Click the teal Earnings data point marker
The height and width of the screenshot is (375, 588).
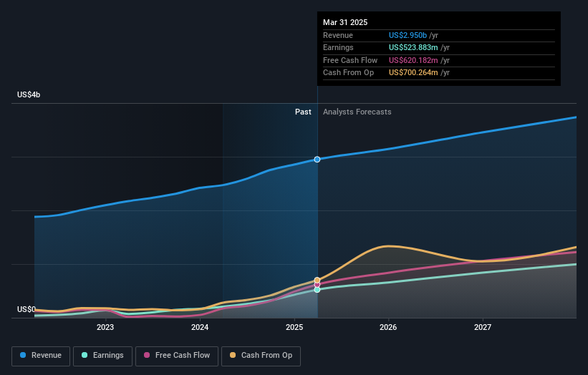pos(317,290)
